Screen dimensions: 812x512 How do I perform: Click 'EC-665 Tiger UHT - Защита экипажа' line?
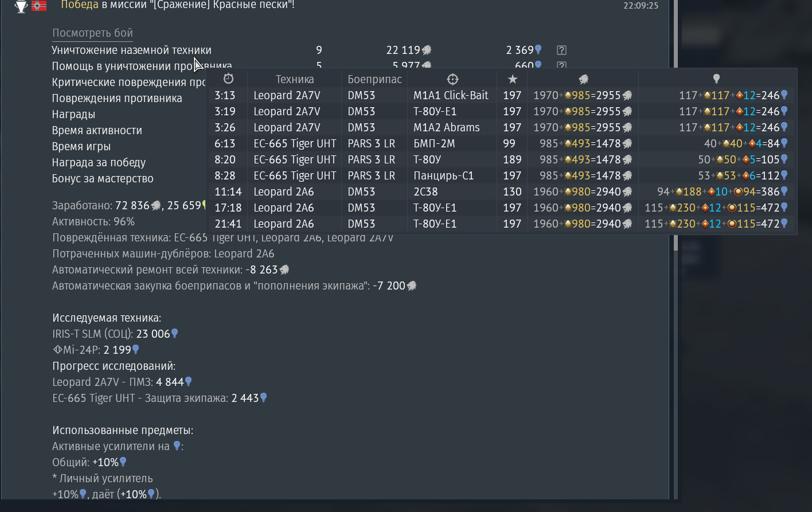click(160, 398)
